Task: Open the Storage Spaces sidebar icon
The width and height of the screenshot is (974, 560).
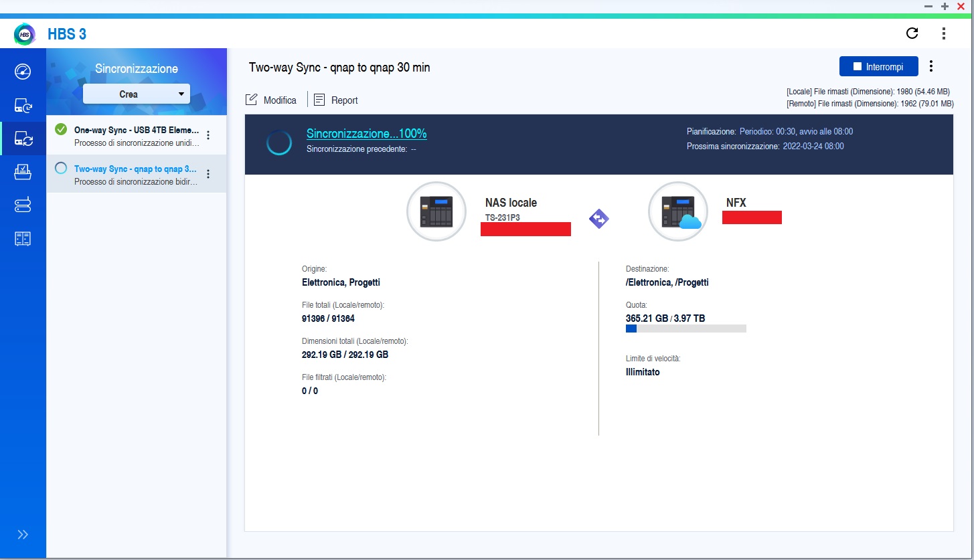Action: tap(23, 205)
